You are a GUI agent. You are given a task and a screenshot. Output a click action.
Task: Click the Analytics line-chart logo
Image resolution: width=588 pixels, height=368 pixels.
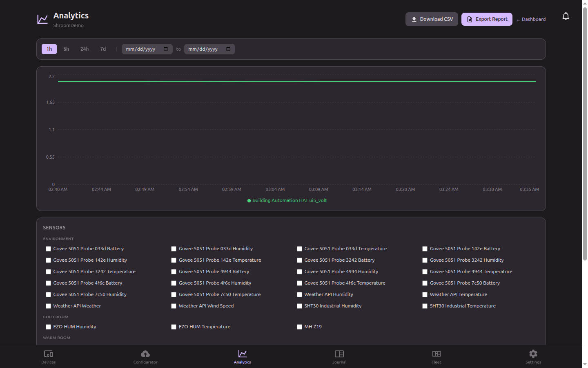click(x=42, y=19)
